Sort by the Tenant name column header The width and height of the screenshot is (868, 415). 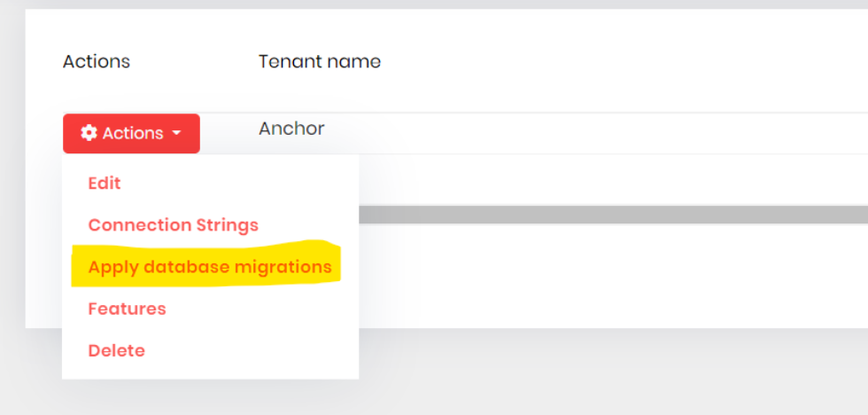320,62
